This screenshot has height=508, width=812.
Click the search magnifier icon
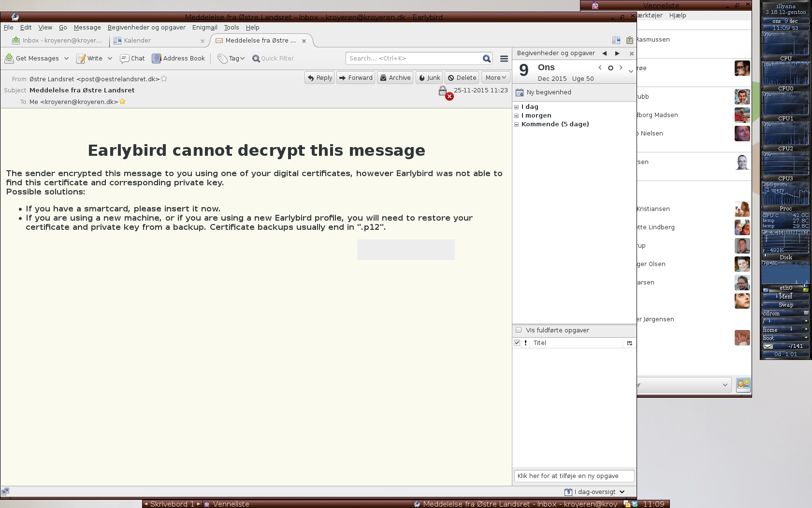tap(486, 59)
